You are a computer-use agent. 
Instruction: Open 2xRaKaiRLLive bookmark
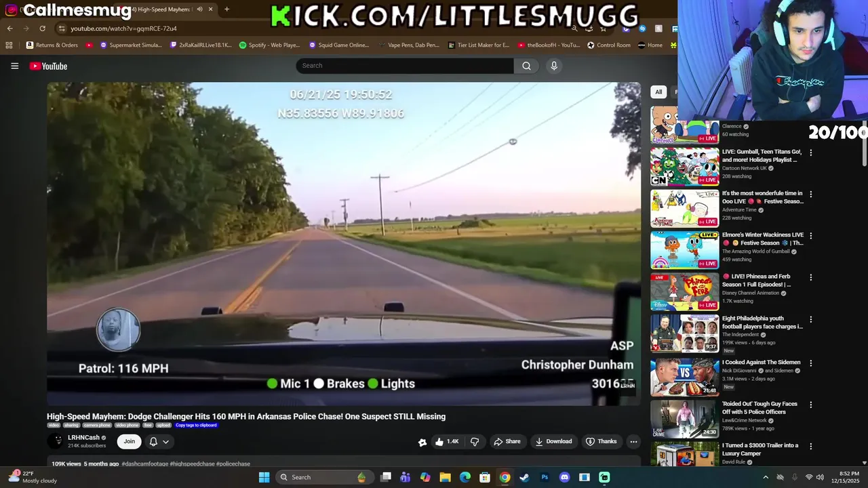point(201,45)
